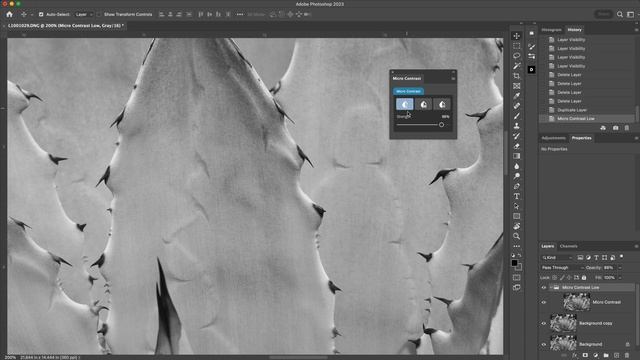The height and width of the screenshot is (360, 640).
Task: Select the Brush tool
Action: pyautogui.click(x=517, y=116)
